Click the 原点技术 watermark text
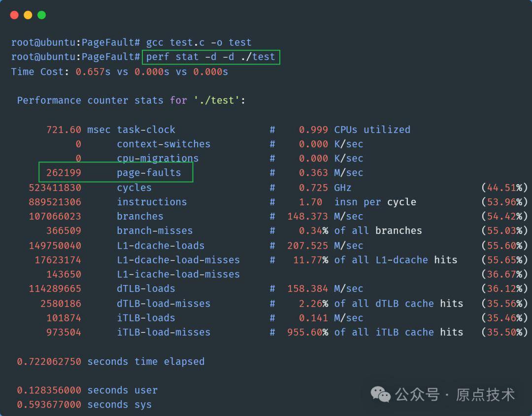The width and height of the screenshot is (532, 416). click(485, 395)
